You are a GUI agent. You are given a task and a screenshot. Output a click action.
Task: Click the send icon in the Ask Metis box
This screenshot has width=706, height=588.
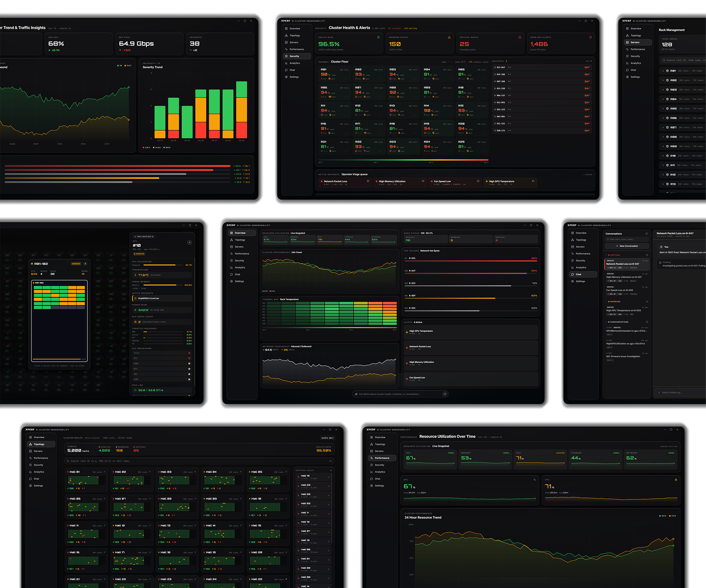click(x=445, y=394)
